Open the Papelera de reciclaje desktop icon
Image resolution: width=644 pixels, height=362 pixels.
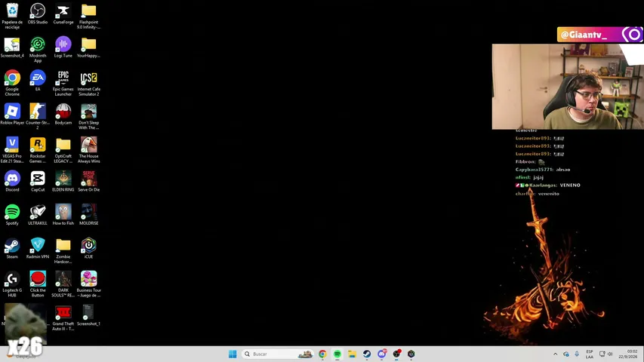[12, 16]
